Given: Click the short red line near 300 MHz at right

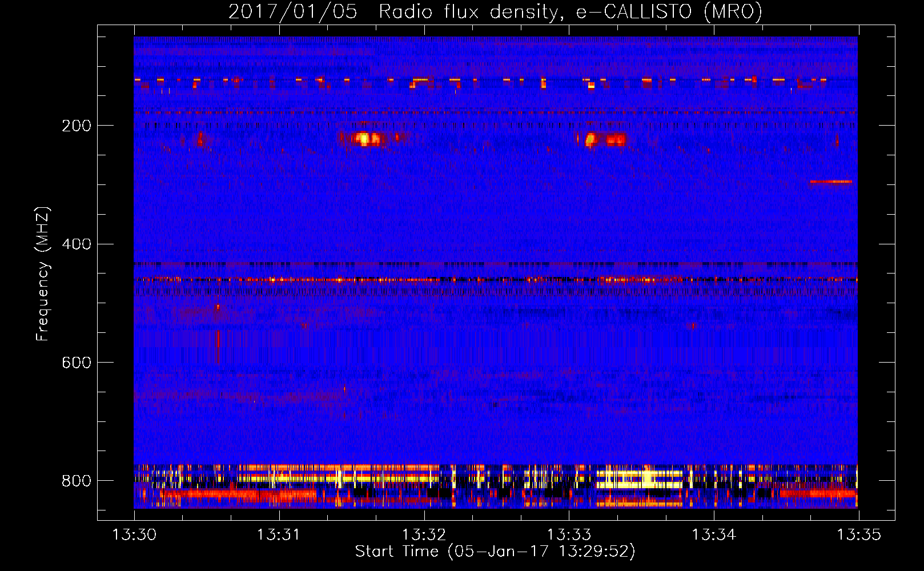Looking at the screenshot, I should [x=831, y=182].
